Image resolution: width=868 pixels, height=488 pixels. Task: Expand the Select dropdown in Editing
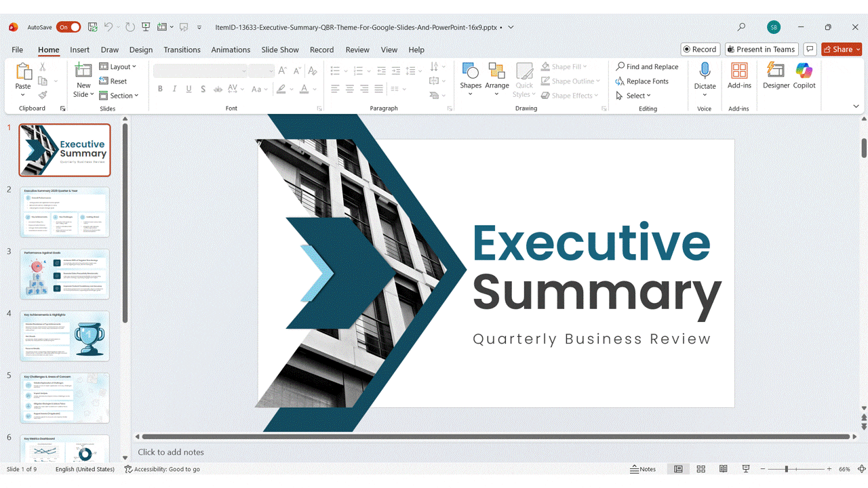(633, 96)
